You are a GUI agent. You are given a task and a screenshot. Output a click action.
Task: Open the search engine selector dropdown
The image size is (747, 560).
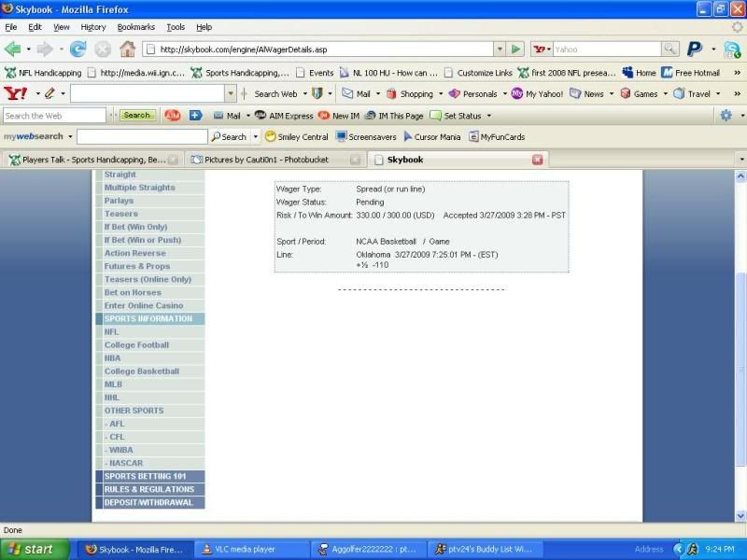(542, 49)
